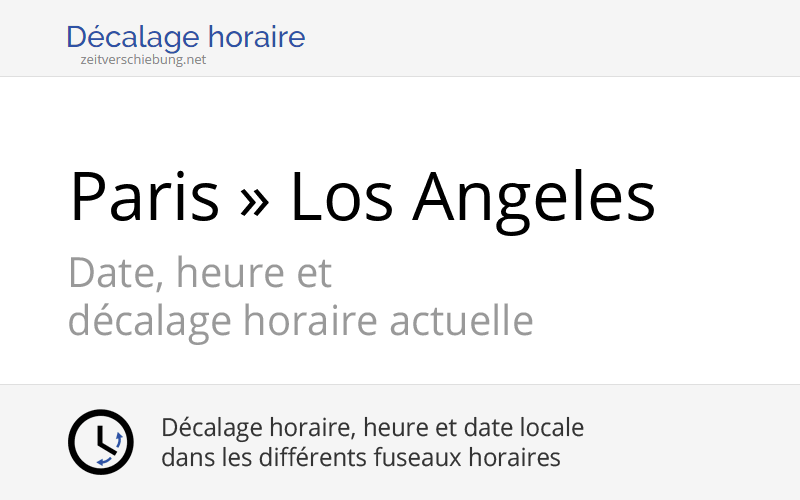
Task: Click the gray "Date, heure et" subtitle
Action: [200, 272]
